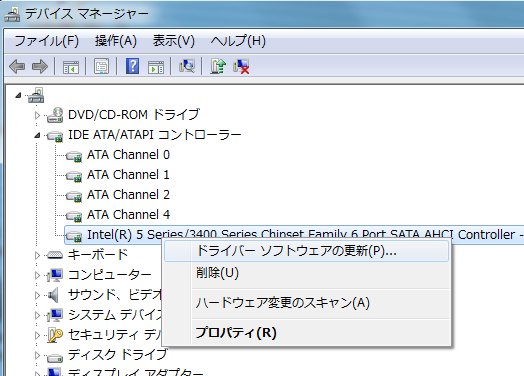Click the Device Manager title bar icon
This screenshot has height=376, width=524.
coord(13,14)
